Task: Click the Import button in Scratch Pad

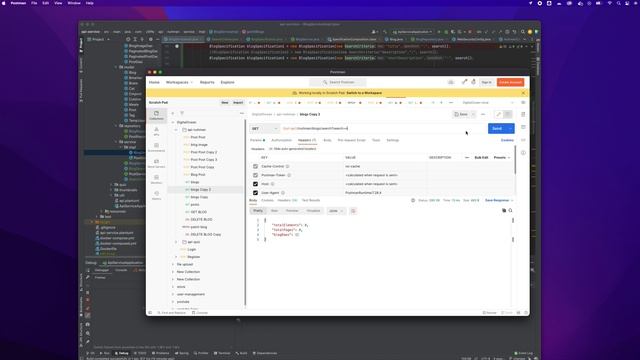Action: 238,102
